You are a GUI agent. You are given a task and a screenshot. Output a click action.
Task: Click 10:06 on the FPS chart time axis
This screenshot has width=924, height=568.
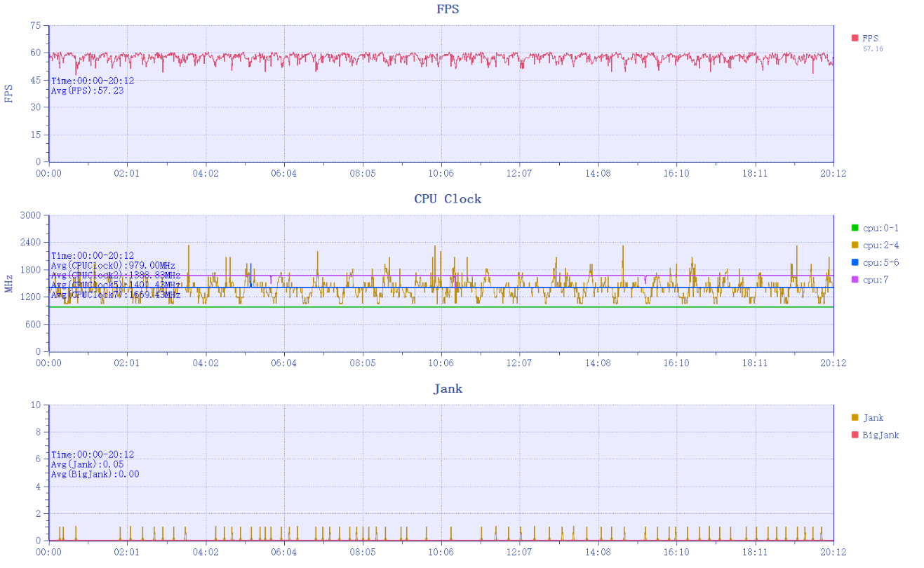tap(441, 173)
